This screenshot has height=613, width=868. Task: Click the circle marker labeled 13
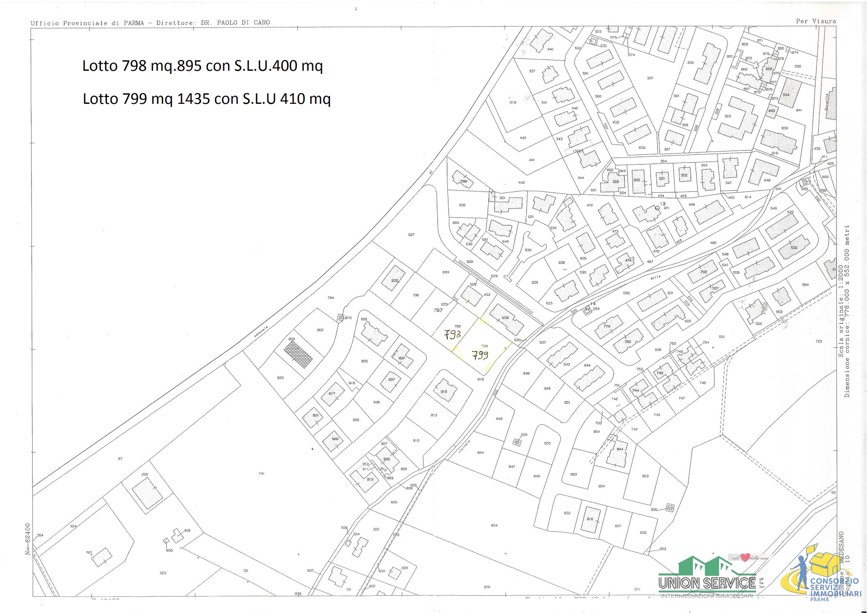(657, 208)
